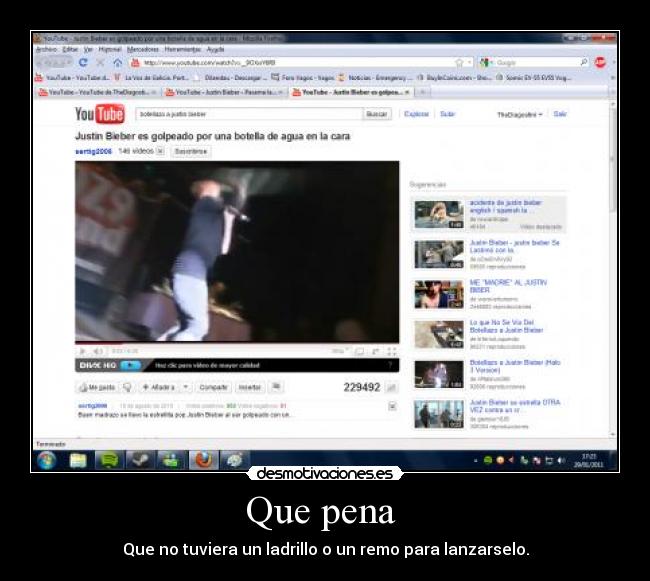Open File Explorer from the taskbar
650x581 pixels.
click(x=78, y=460)
